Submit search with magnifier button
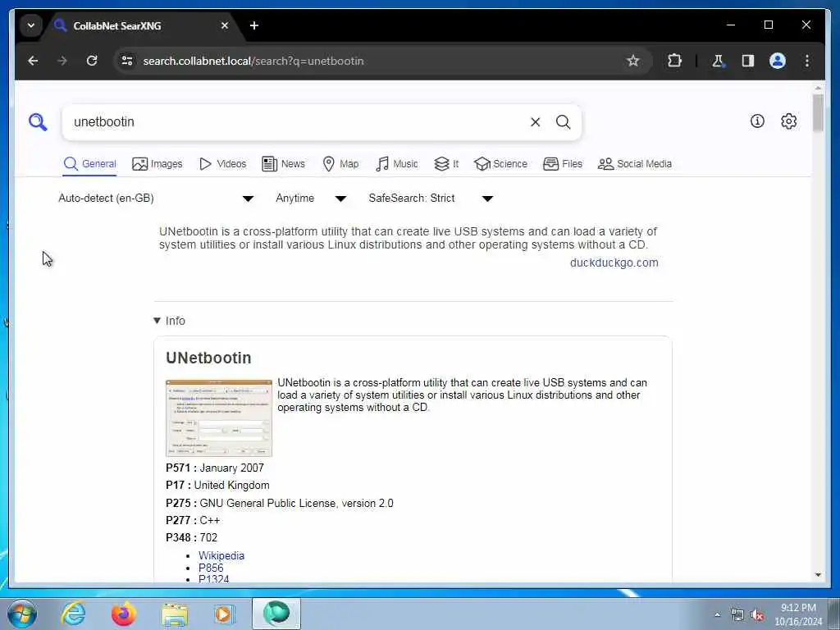The image size is (840, 630). [x=563, y=122]
